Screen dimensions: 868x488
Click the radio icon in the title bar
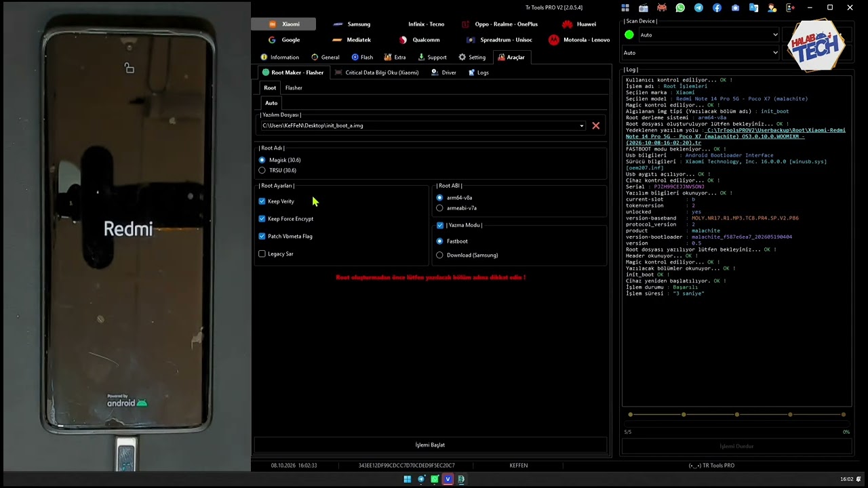point(644,7)
